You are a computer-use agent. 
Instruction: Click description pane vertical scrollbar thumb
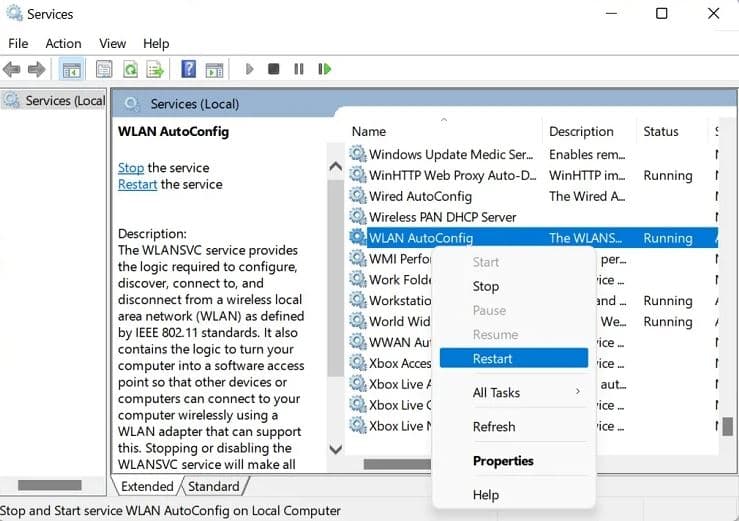tap(336, 278)
